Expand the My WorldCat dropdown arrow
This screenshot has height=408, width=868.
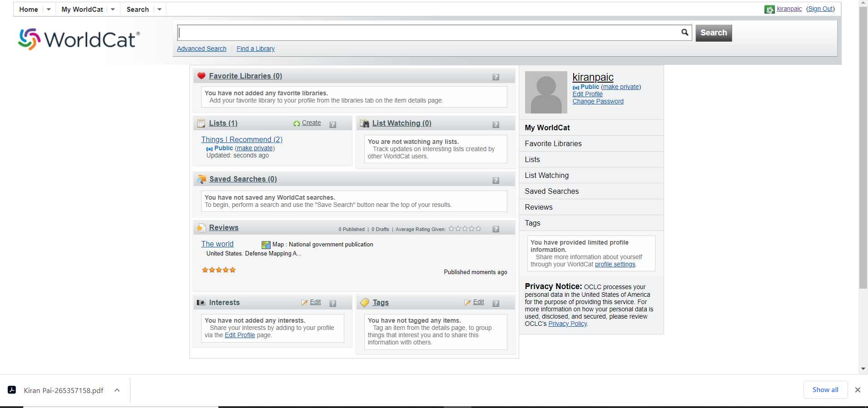(113, 10)
